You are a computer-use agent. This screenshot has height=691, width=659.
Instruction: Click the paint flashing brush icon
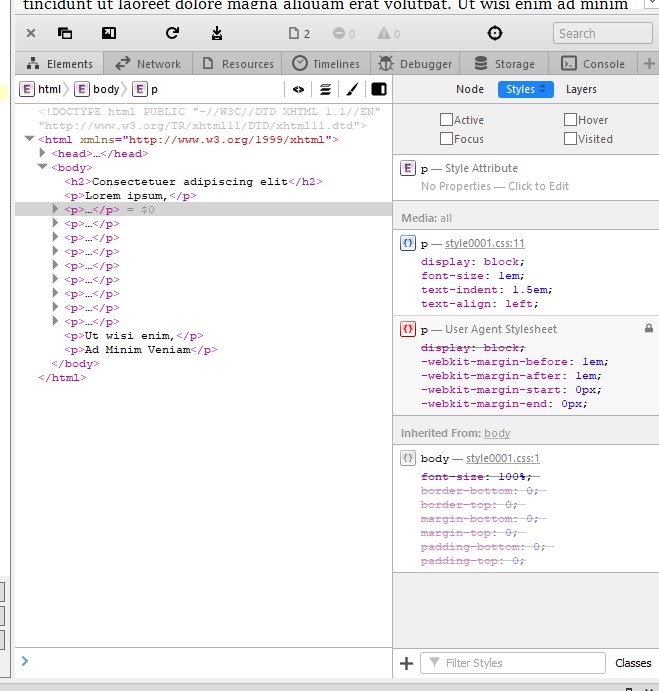pyautogui.click(x=352, y=89)
